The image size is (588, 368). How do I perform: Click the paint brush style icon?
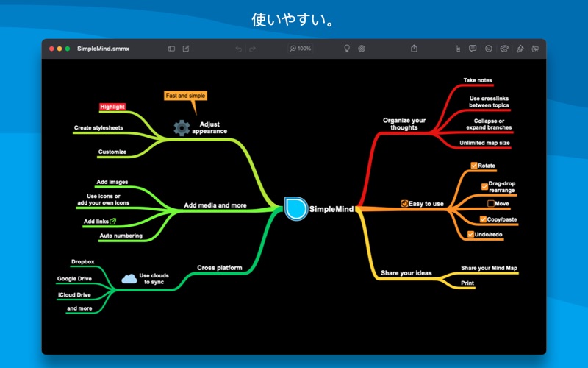click(x=520, y=49)
